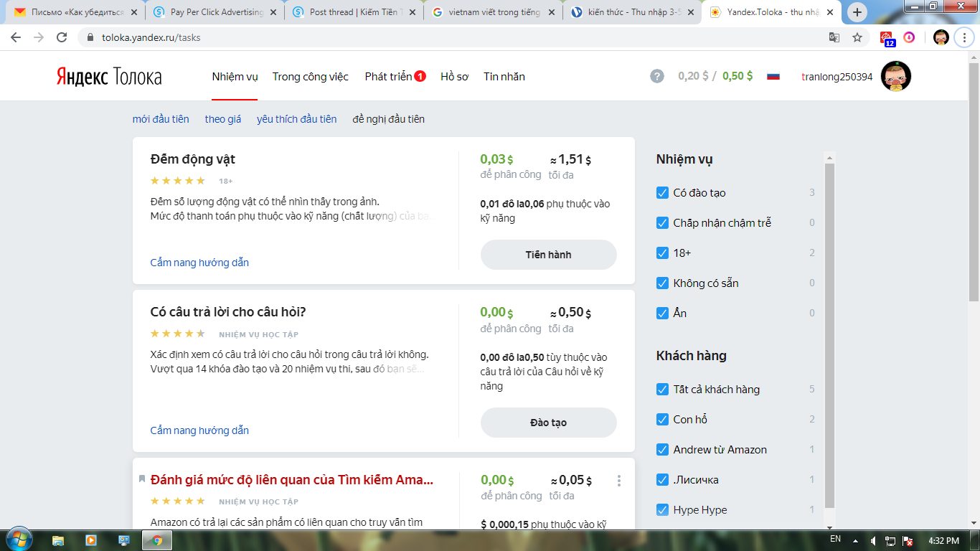Close the Pay Per Click Advertising tab
The width and height of the screenshot is (980, 551).
[273, 12]
